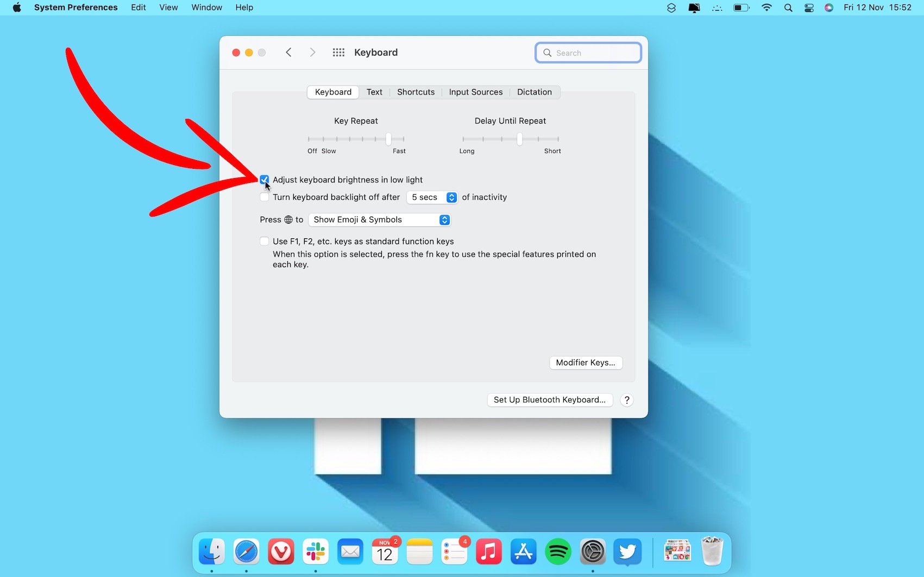Open the Trash from the Dock

click(712, 551)
